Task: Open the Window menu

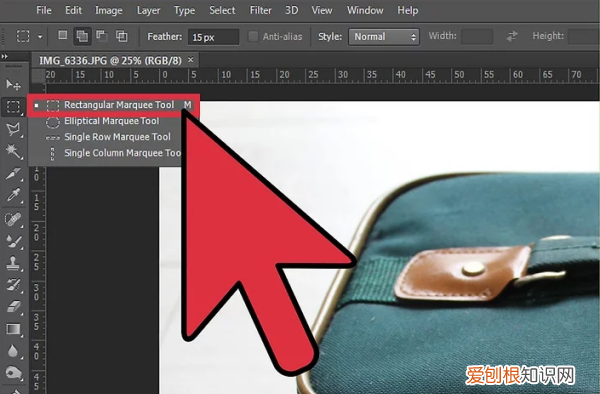Action: 365,10
